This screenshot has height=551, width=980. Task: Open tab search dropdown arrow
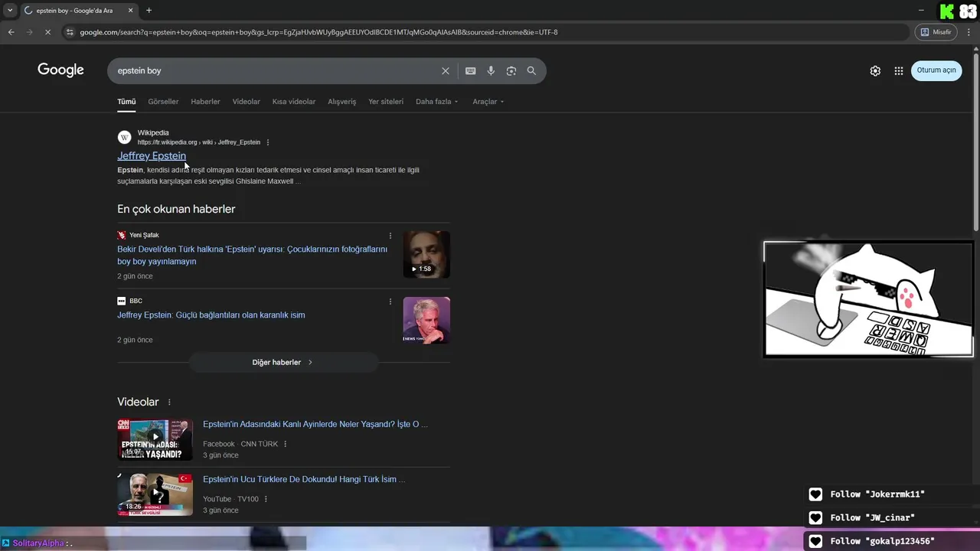[x=10, y=11]
